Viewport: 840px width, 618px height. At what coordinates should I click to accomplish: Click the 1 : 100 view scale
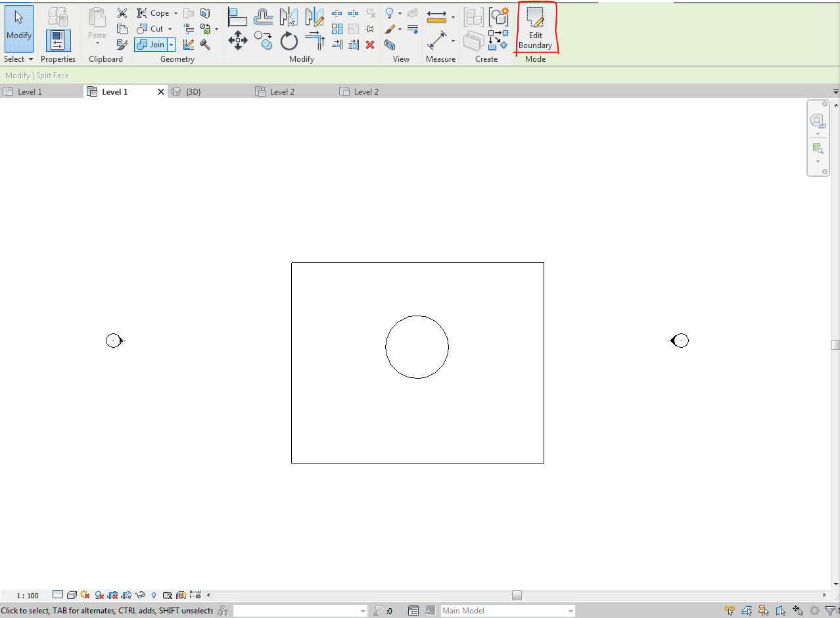28,596
